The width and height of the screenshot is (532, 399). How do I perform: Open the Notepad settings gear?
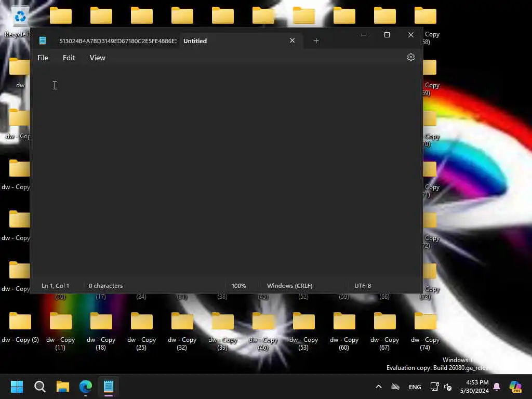tap(410, 57)
